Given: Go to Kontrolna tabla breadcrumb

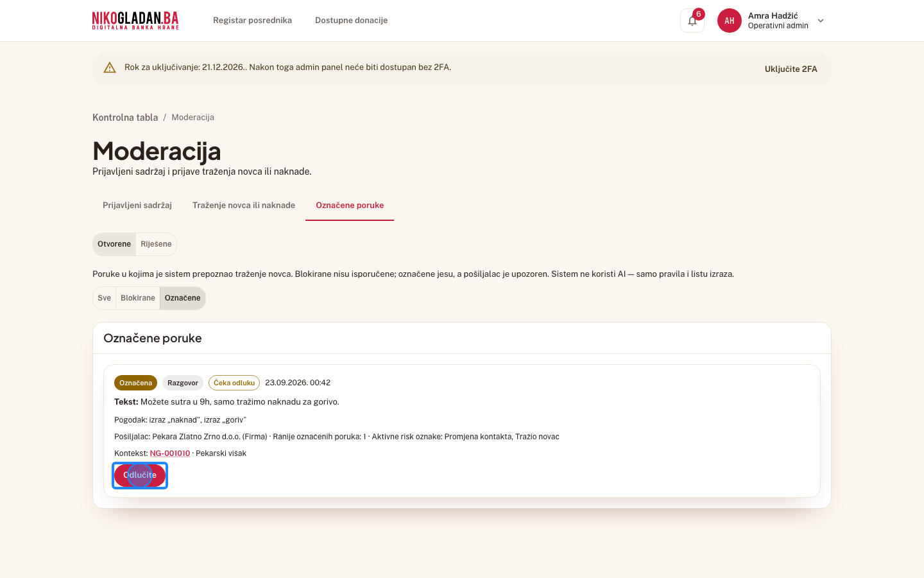Looking at the screenshot, I should pos(125,118).
